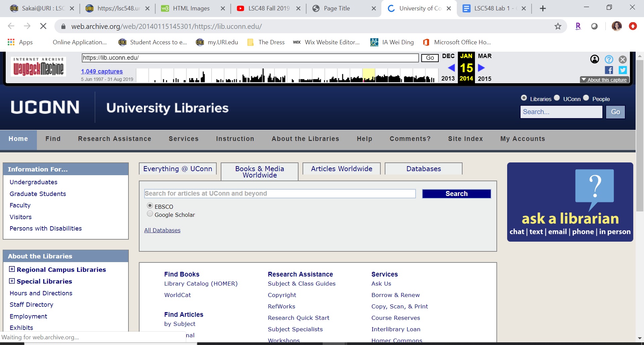Click the ask a librarian banner
This screenshot has height=345, width=644.
click(570, 202)
